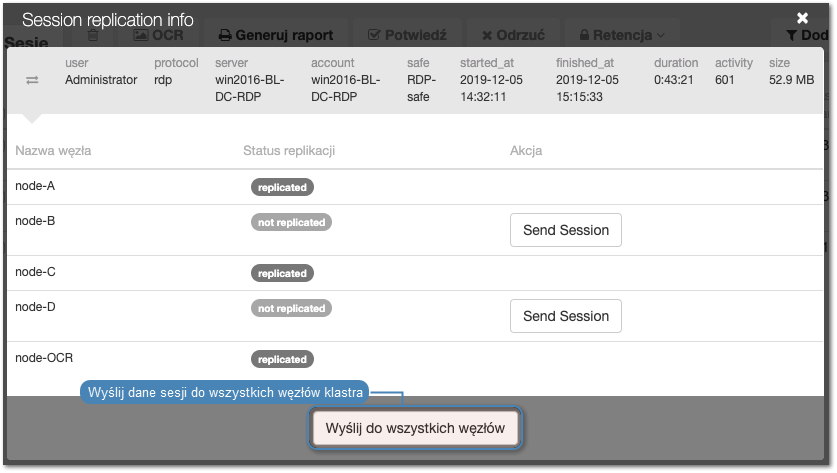
Task: Click the trash icon in background toolbar
Action: click(93, 35)
